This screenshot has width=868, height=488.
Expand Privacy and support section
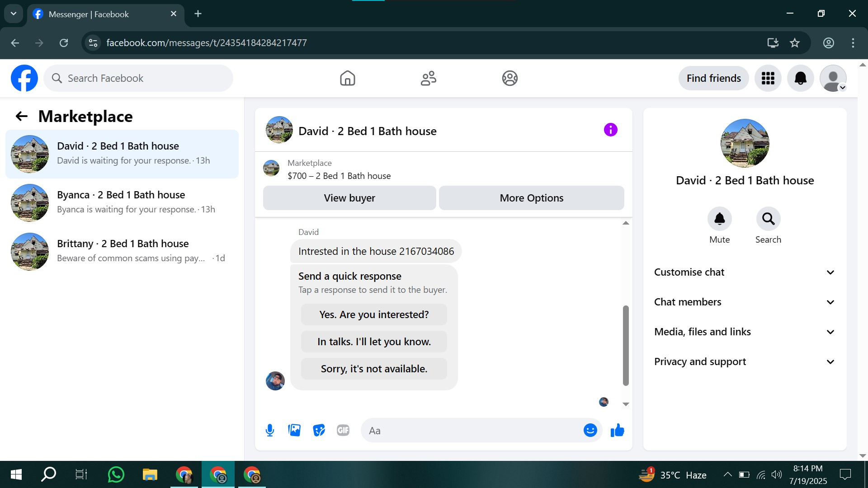744,361
